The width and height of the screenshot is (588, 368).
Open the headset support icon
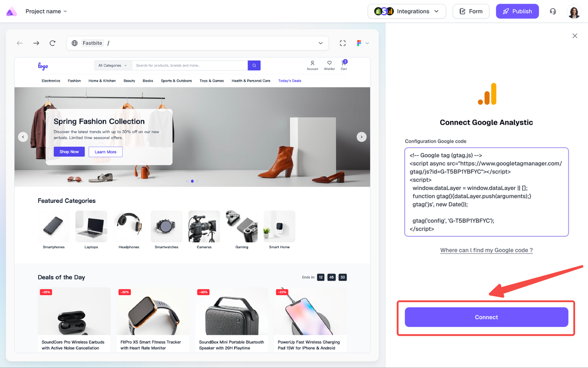[553, 11]
